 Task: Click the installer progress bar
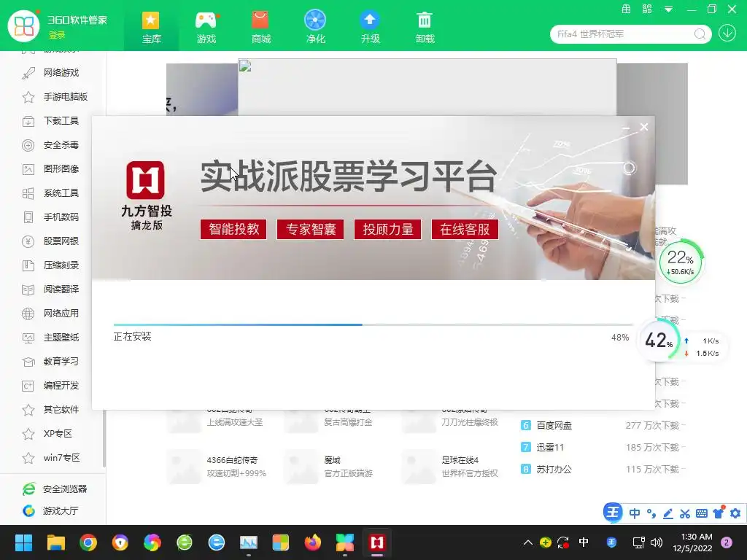click(373, 324)
